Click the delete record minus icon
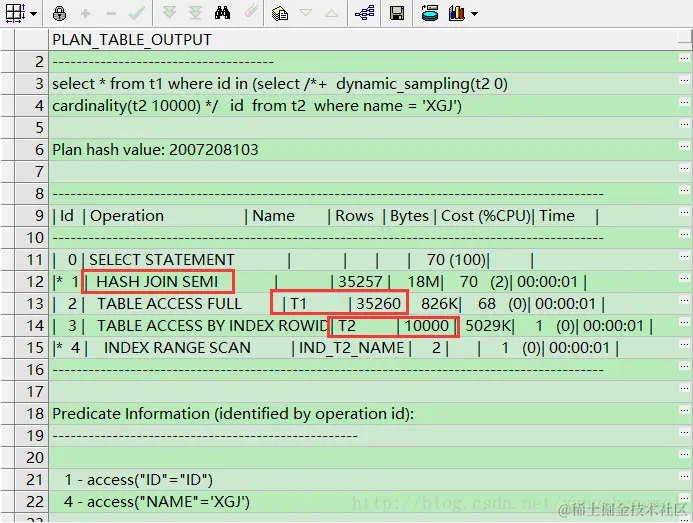The height and width of the screenshot is (523, 693). [111, 14]
